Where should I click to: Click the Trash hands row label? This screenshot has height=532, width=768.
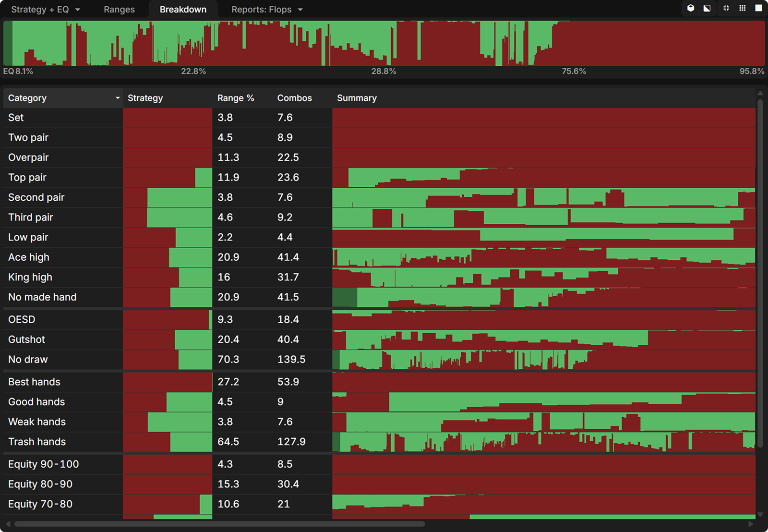[x=37, y=442]
